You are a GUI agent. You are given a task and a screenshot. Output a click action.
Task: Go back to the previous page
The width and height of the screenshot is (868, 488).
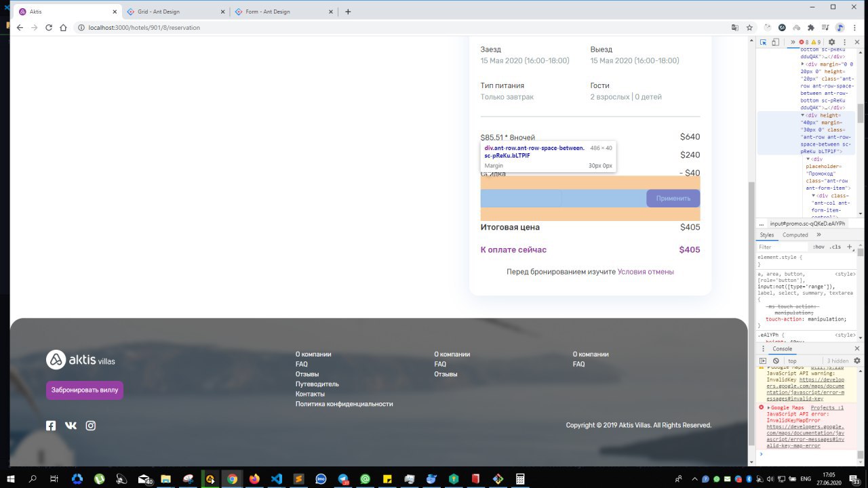pos(20,28)
